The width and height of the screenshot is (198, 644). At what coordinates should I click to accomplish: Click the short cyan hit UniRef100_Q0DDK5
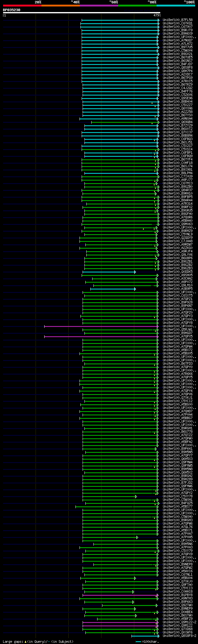[178, 272]
